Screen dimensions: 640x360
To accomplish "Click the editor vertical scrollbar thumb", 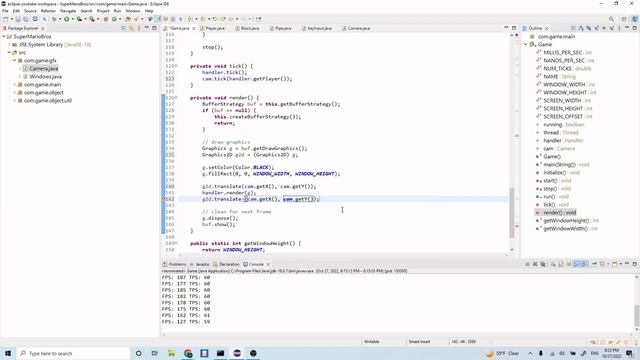I will (x=512, y=213).
